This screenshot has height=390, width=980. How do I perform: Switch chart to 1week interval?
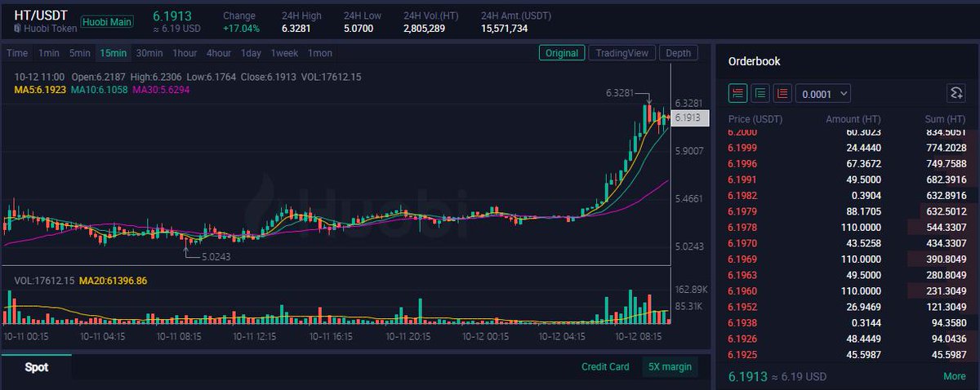pyautogui.click(x=285, y=53)
